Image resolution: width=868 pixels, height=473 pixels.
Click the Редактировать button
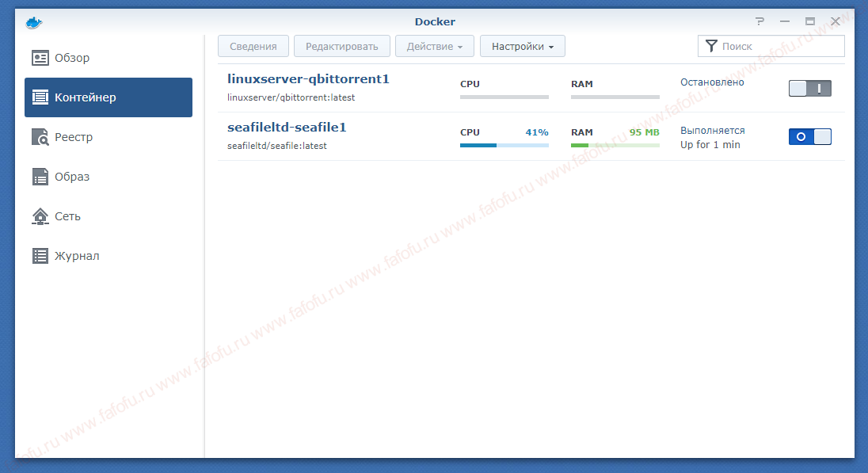point(342,47)
